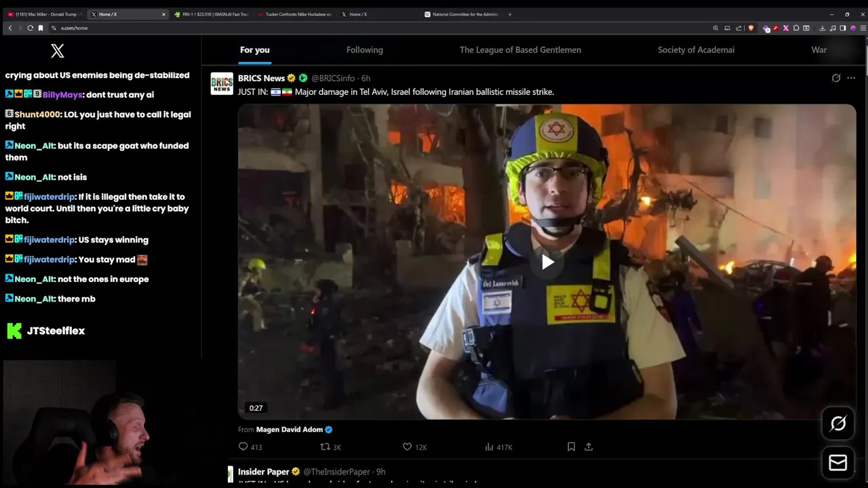Screen dimensions: 868x488
Task: Open the Grok floating button
Action: tap(838, 424)
